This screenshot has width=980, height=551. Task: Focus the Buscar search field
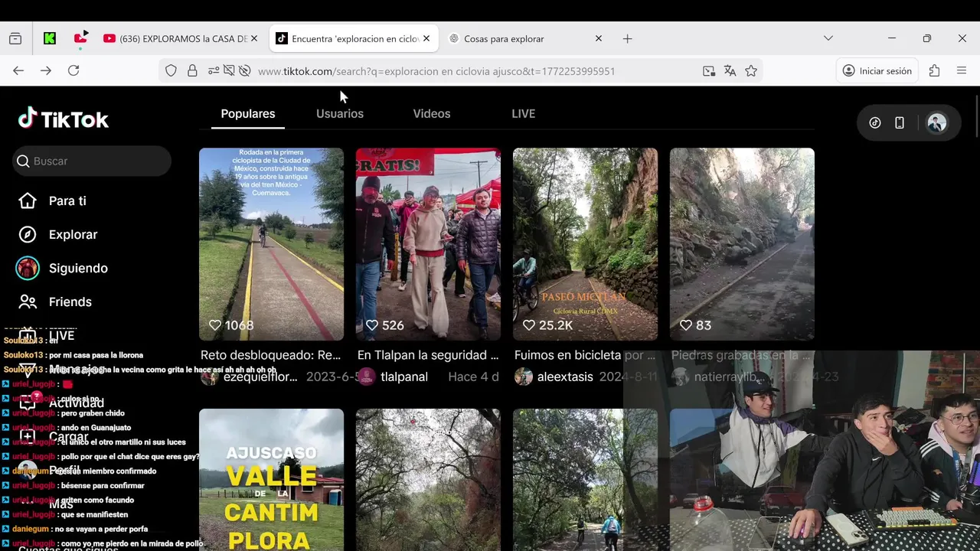[x=92, y=161]
